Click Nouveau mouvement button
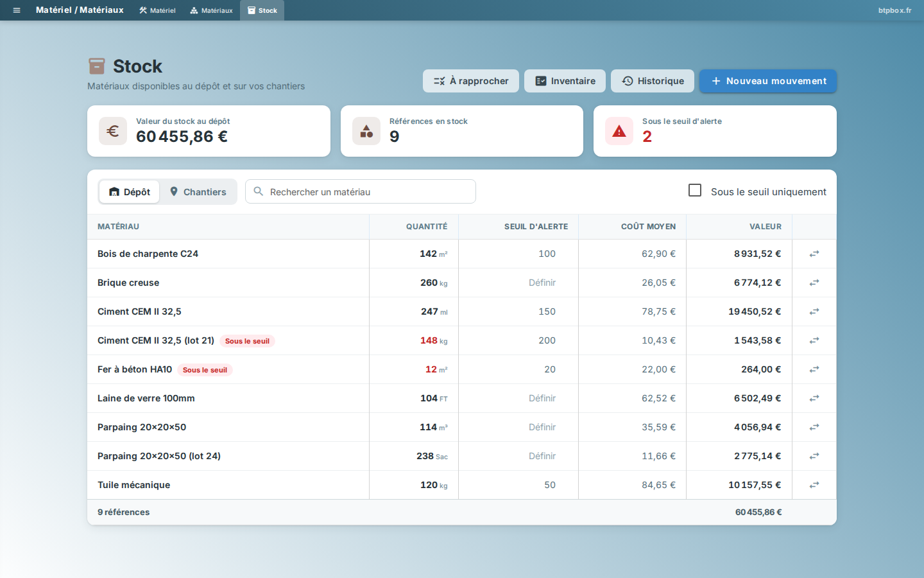 click(x=768, y=81)
